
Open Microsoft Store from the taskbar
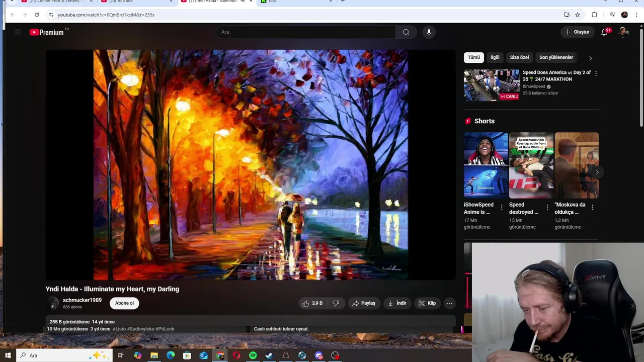point(187,355)
